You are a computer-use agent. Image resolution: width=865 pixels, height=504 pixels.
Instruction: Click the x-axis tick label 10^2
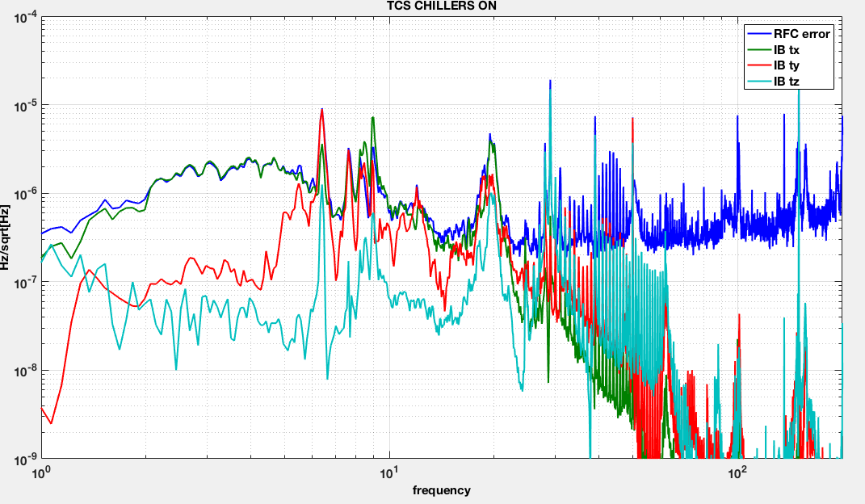[x=737, y=472]
